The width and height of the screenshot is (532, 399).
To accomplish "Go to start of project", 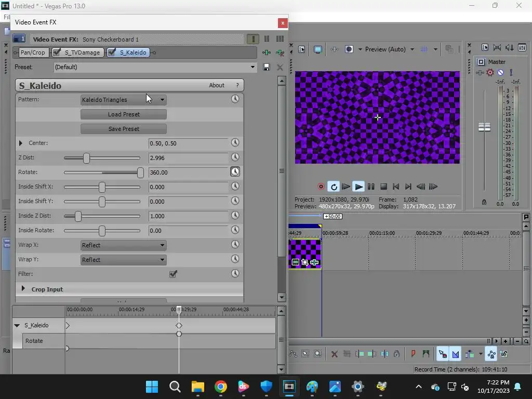I will (396, 187).
